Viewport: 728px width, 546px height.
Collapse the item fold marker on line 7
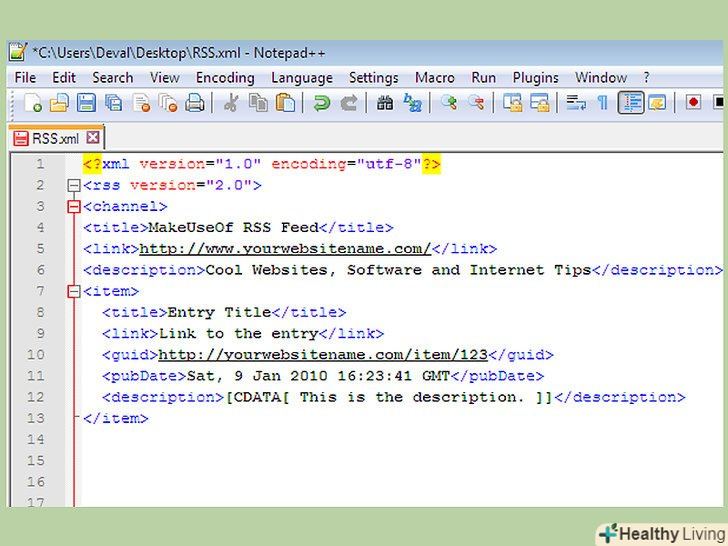(x=73, y=292)
